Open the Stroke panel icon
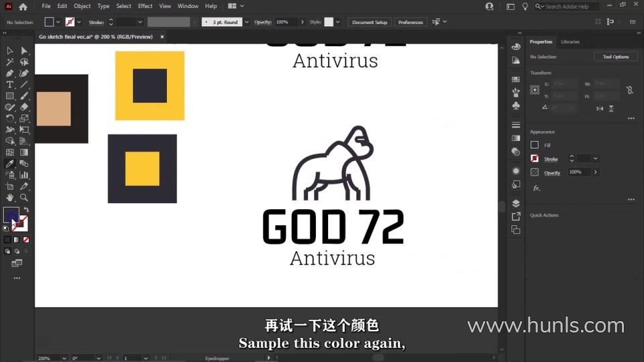 [x=516, y=125]
